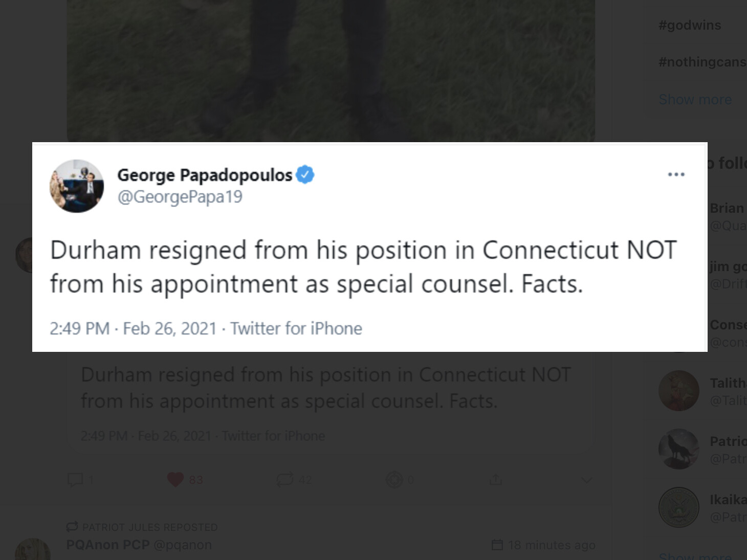Click George Papadopoulos profile picture
This screenshot has height=560, width=747.
[x=77, y=186]
